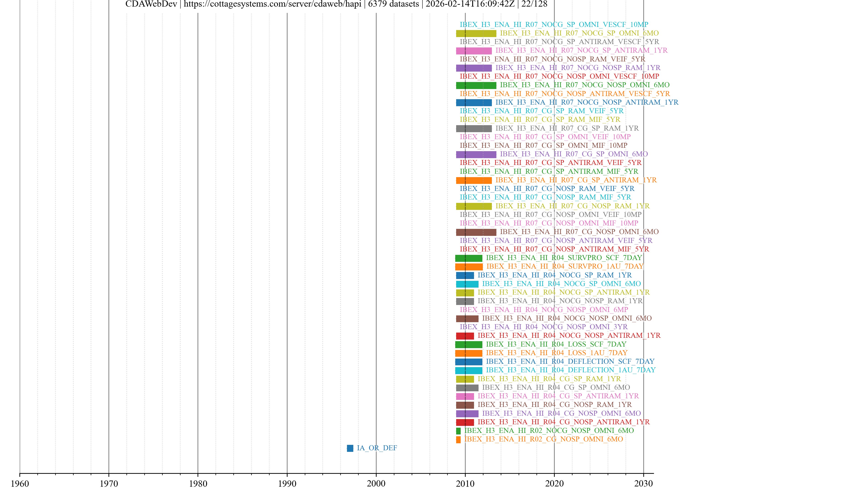This screenshot has width=868, height=488.
Task: Click the green IBEX_H3_ENA_HI_R02_NOCG_NOSP_OMNI_6MO bar
Action: [x=458, y=431]
